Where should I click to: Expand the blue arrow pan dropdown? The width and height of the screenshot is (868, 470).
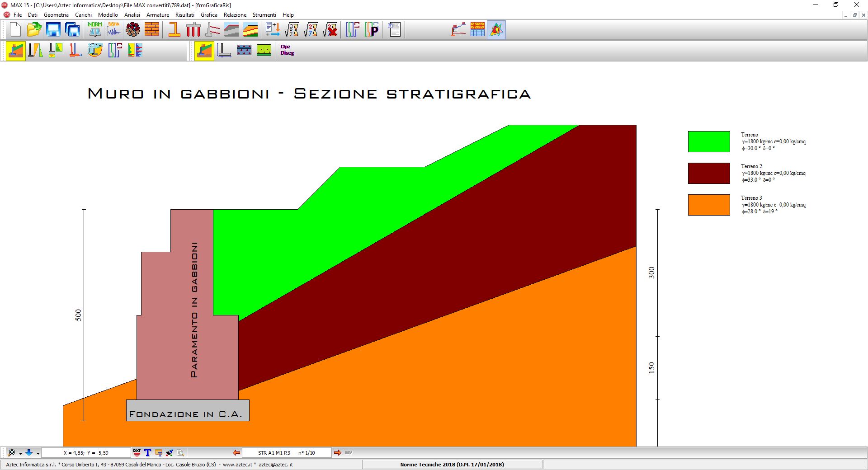click(38, 453)
